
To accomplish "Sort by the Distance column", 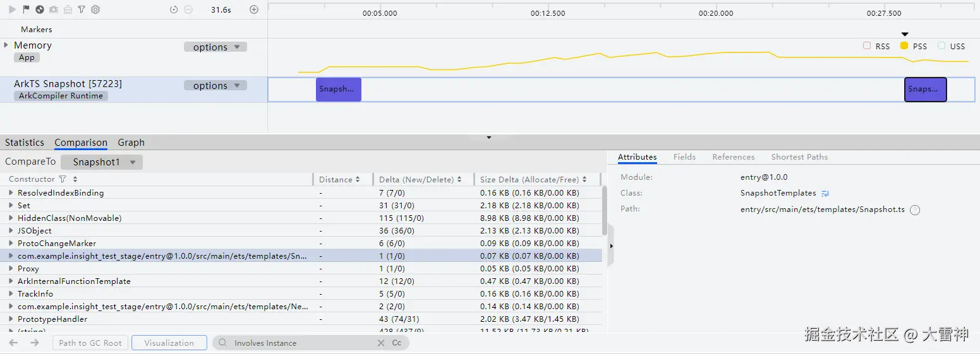I will 358,180.
